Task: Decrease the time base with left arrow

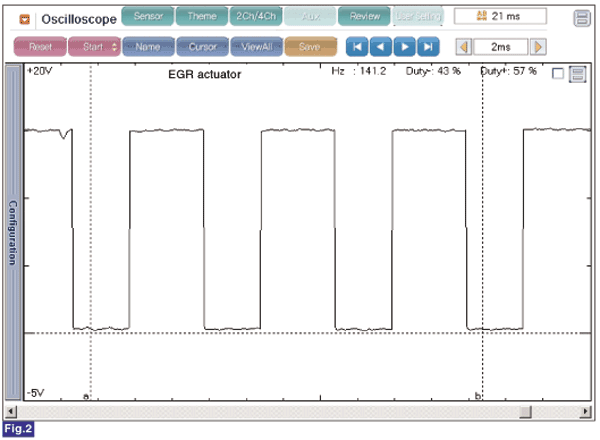Action: pos(463,47)
